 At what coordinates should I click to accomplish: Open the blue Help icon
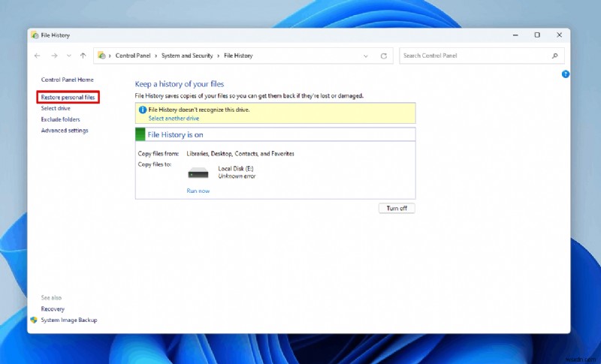tap(566, 74)
